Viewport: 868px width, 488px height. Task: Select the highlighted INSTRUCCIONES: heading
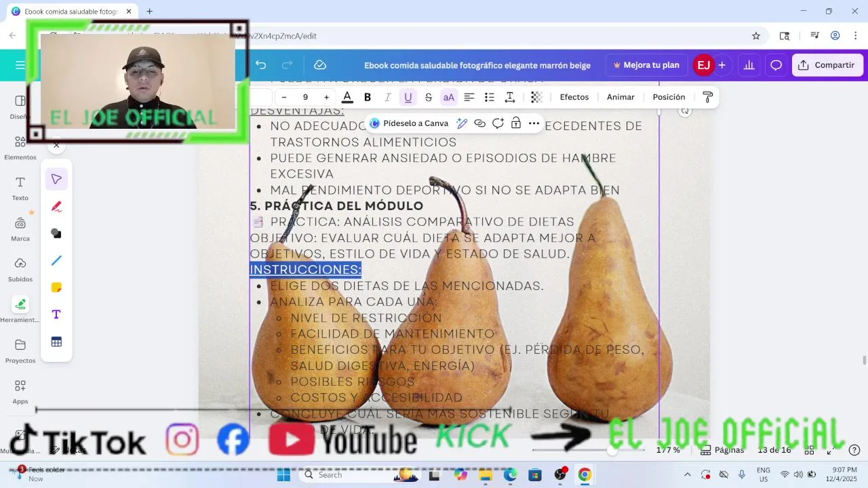(305, 270)
